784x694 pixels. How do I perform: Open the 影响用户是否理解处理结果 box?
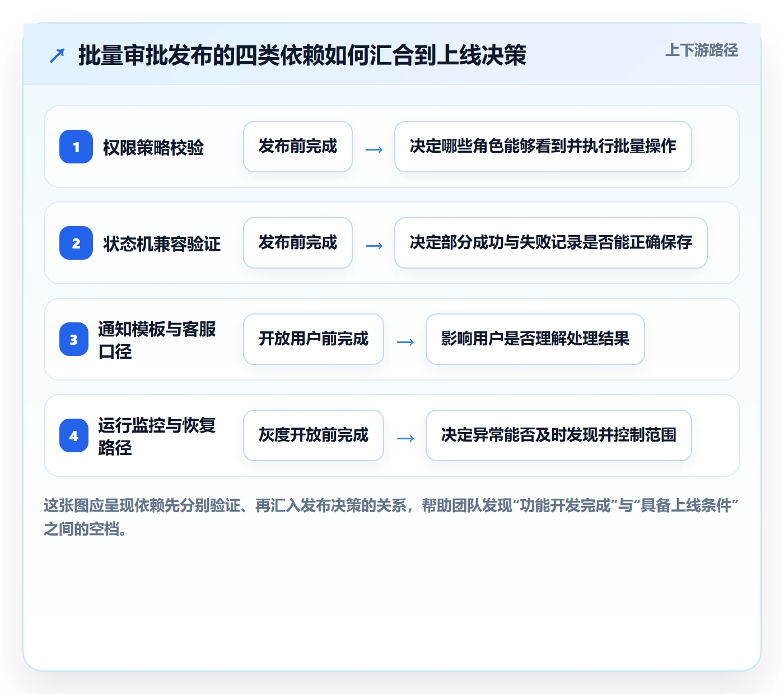535,339
